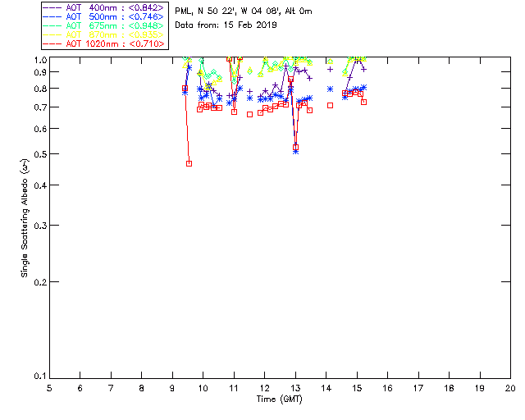525x420 pixels.
Task: Click the 12 x-axis tick label
Action: tap(264, 389)
